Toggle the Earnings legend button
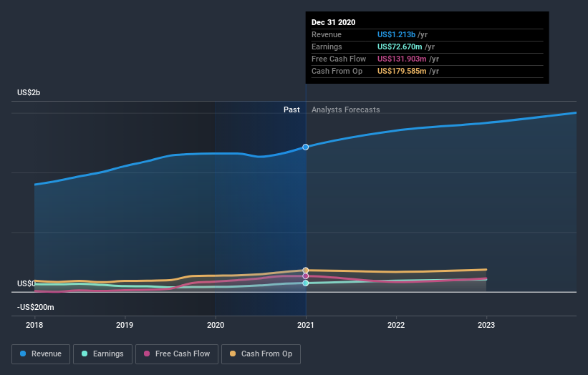 tap(102, 354)
